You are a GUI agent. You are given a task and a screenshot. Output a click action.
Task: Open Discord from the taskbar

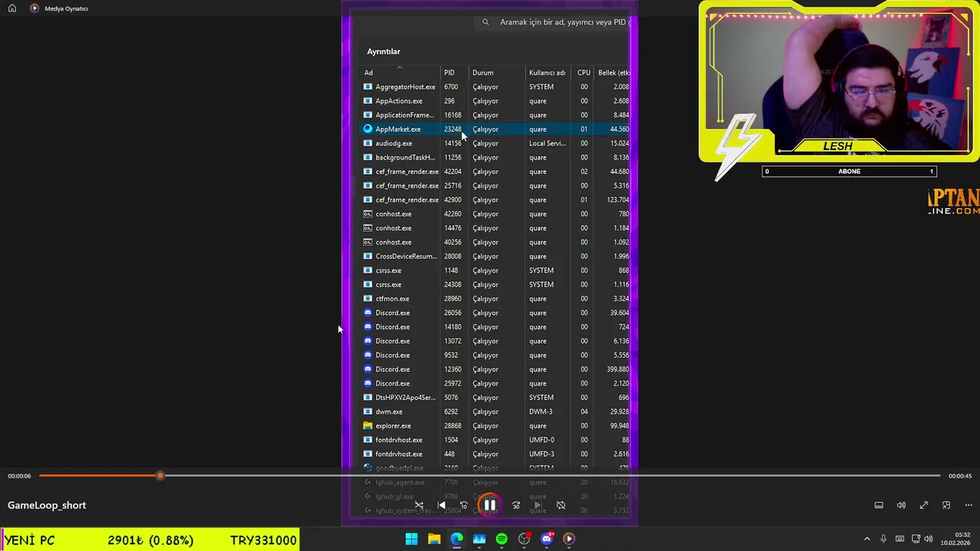click(x=547, y=539)
